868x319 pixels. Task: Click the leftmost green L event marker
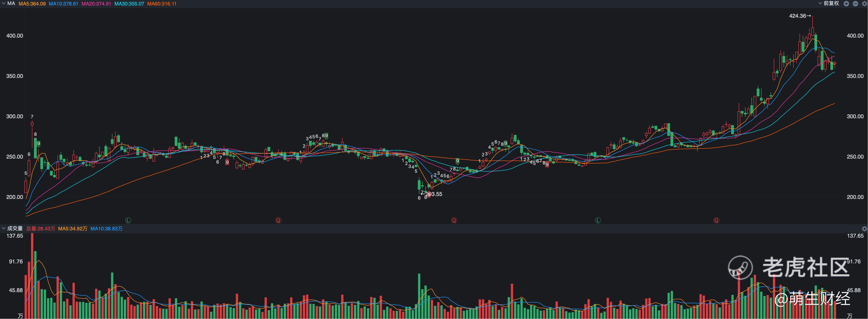click(128, 220)
